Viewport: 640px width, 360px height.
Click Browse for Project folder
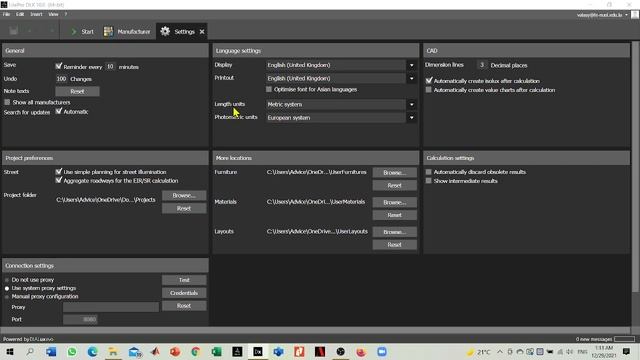(184, 196)
